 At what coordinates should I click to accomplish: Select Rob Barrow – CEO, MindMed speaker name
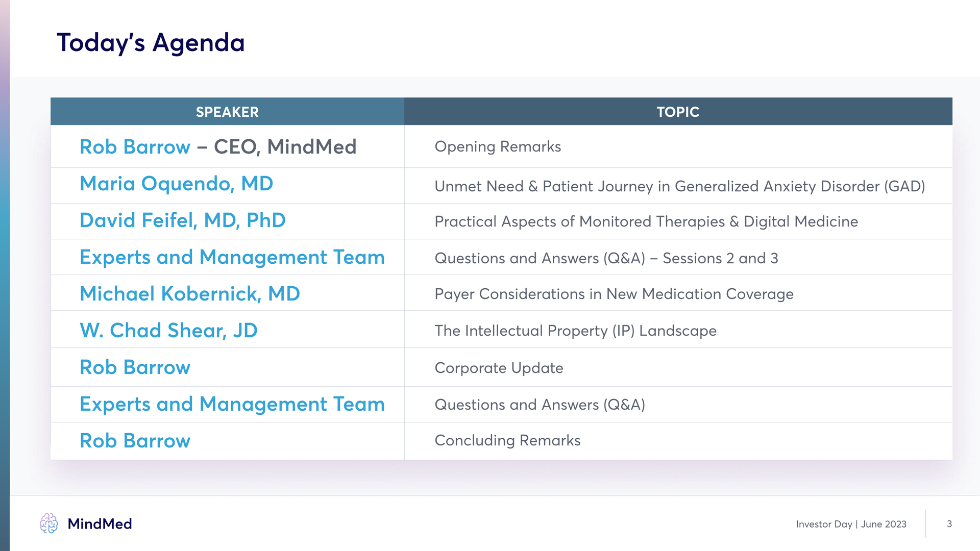pyautogui.click(x=218, y=147)
